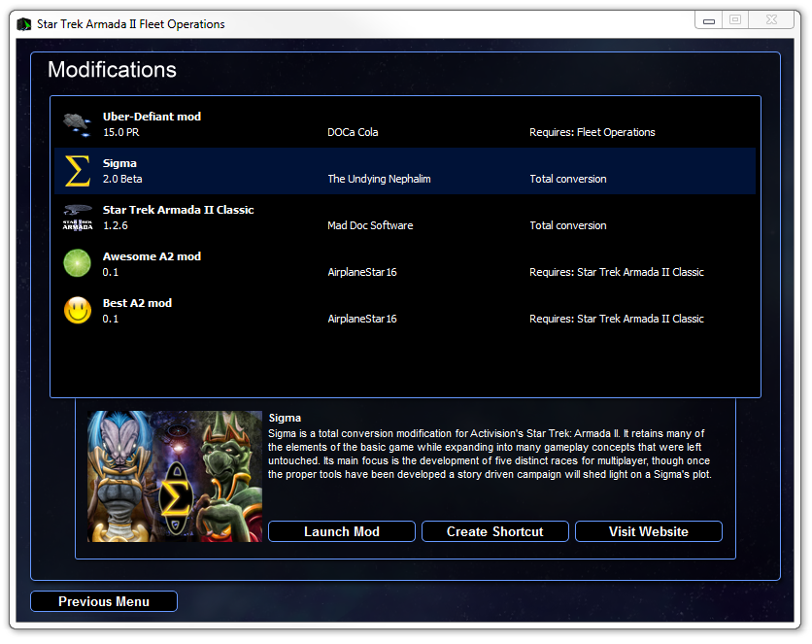
Task: Select the Sigma mod title
Action: click(x=119, y=163)
